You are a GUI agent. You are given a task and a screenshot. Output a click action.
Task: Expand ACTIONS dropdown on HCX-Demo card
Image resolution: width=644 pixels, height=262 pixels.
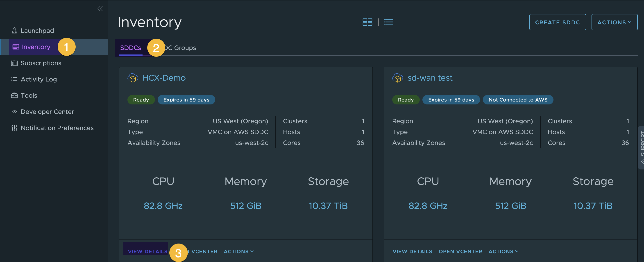239,251
